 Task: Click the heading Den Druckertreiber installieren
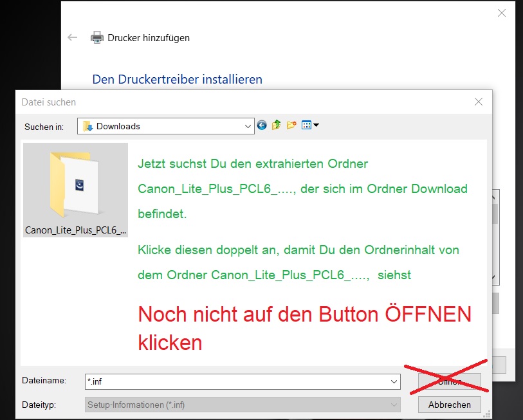[177, 79]
